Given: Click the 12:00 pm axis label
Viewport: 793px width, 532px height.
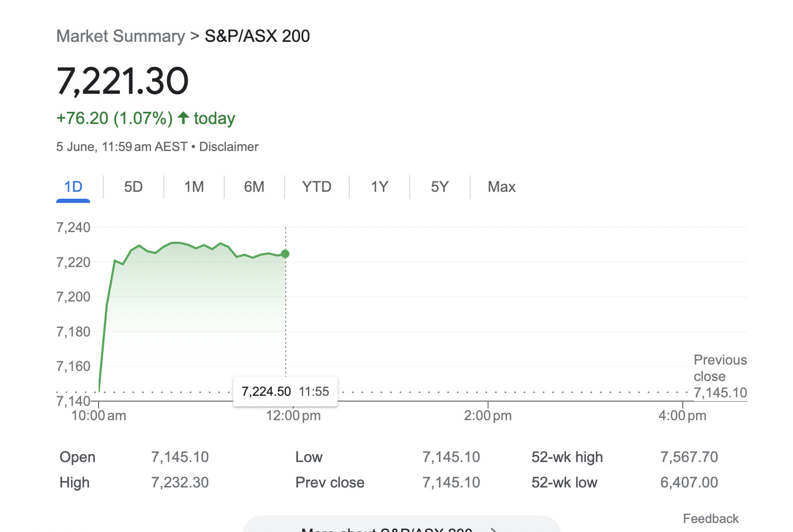Looking at the screenshot, I should (x=293, y=416).
